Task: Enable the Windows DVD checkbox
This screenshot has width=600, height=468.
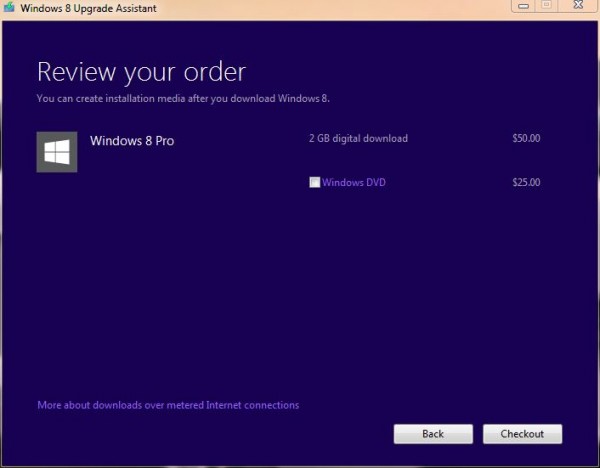Action: click(x=315, y=182)
